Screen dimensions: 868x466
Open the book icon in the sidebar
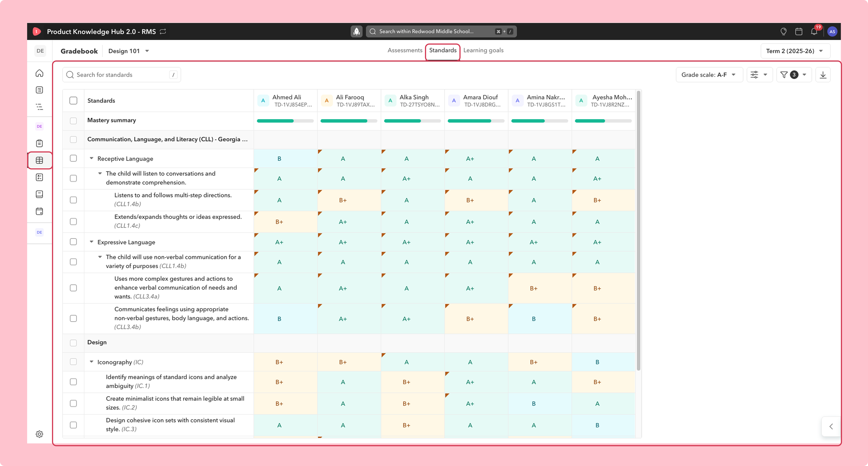(39, 194)
